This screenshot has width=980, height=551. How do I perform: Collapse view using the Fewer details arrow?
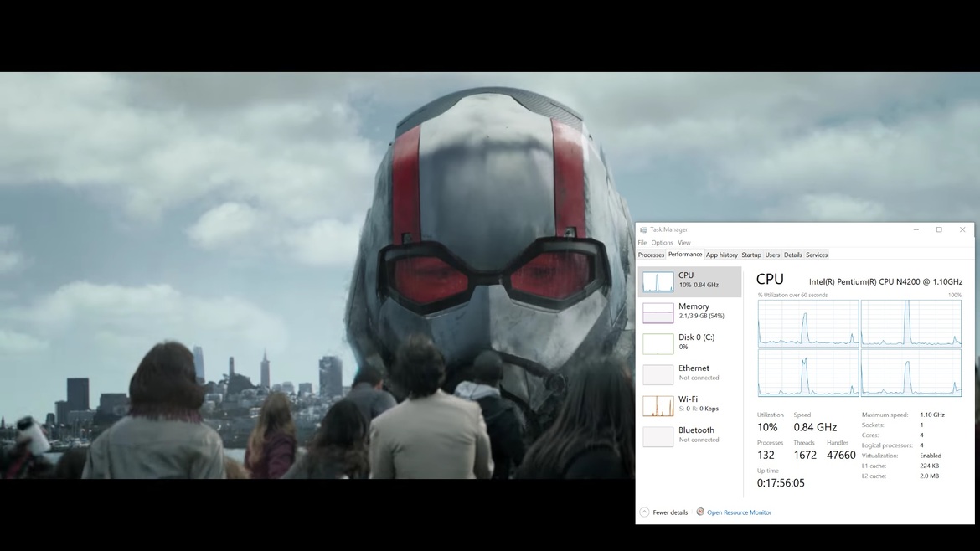coord(644,512)
